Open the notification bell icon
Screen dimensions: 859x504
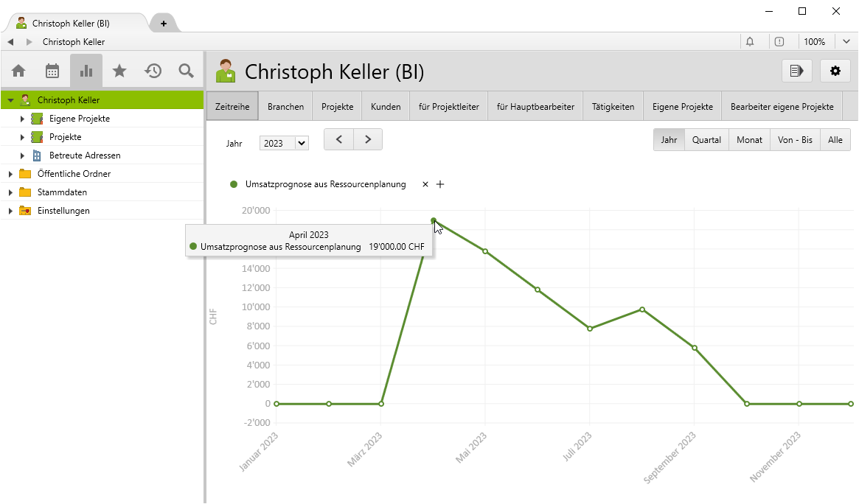click(x=750, y=42)
